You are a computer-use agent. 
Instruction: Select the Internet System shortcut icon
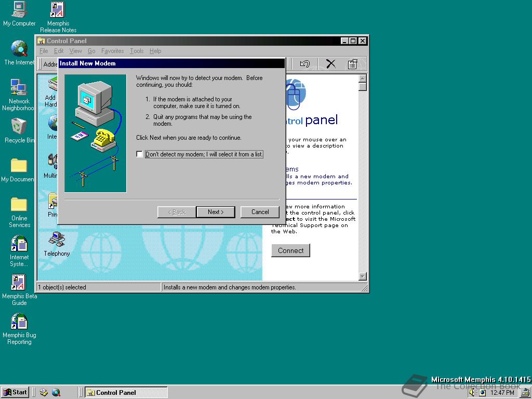point(19,251)
